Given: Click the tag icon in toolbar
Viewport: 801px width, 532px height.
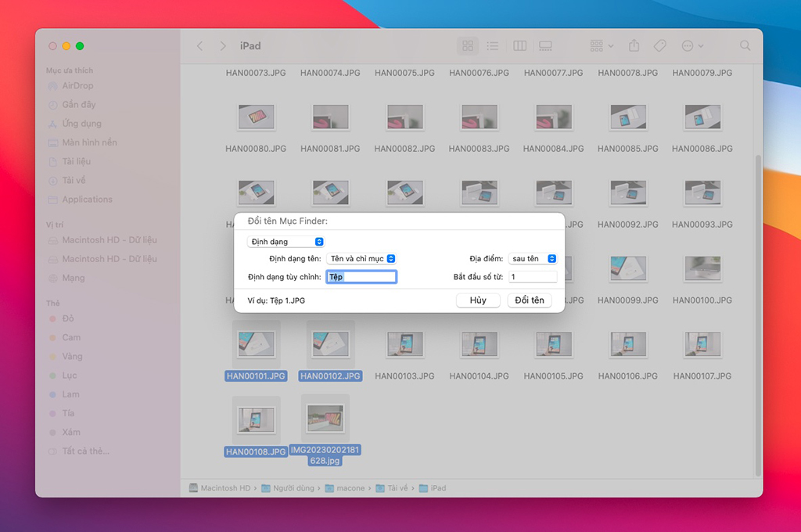Looking at the screenshot, I should tap(659, 46).
